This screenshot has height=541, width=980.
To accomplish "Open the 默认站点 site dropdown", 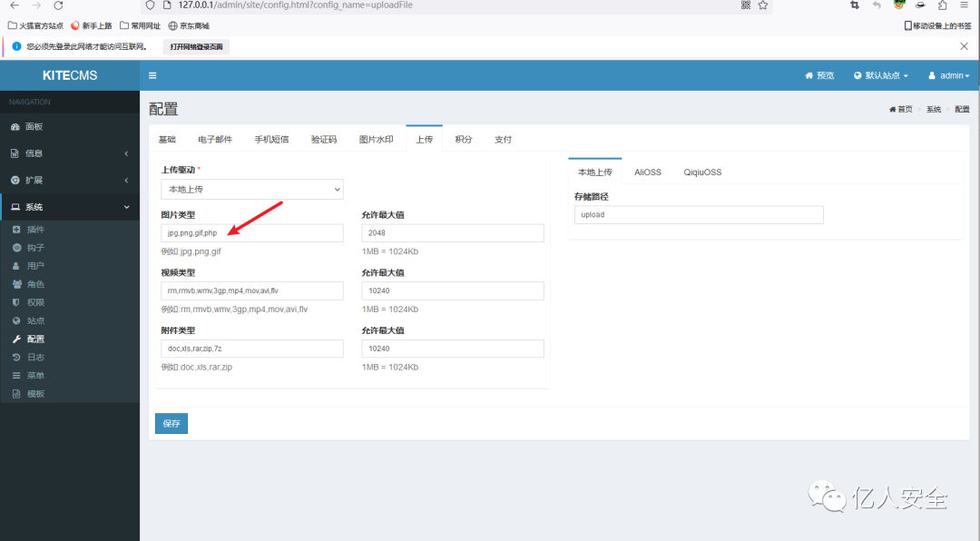I will pyautogui.click(x=880, y=75).
